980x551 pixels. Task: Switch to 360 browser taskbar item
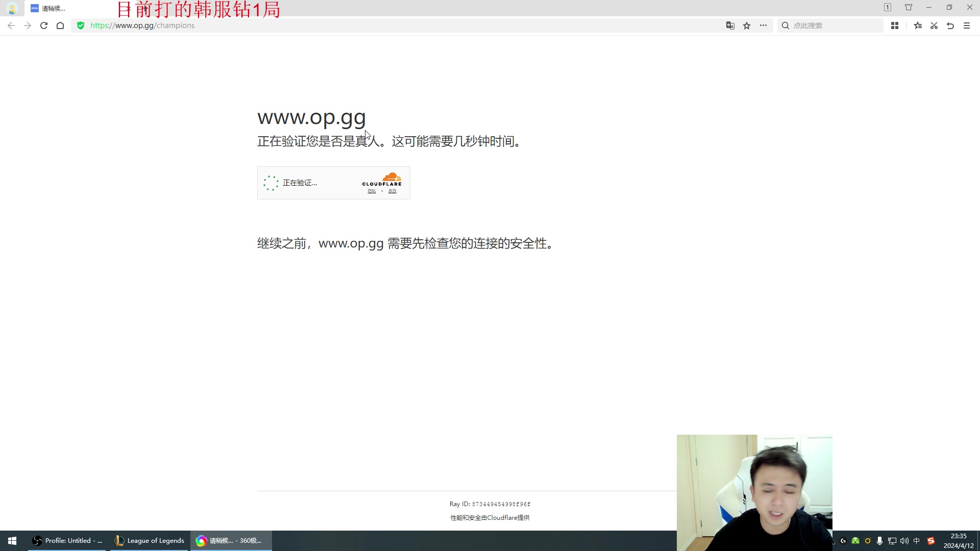tap(231, 541)
